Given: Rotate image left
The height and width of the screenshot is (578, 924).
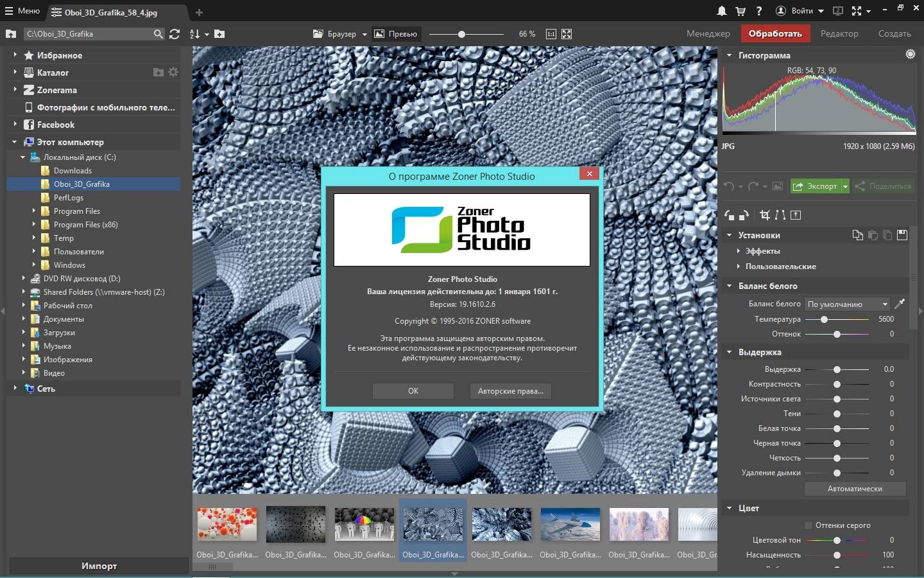Looking at the screenshot, I should [x=729, y=215].
